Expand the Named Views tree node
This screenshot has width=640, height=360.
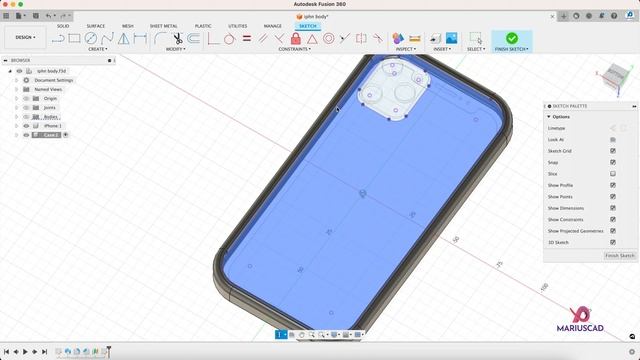[x=17, y=89]
